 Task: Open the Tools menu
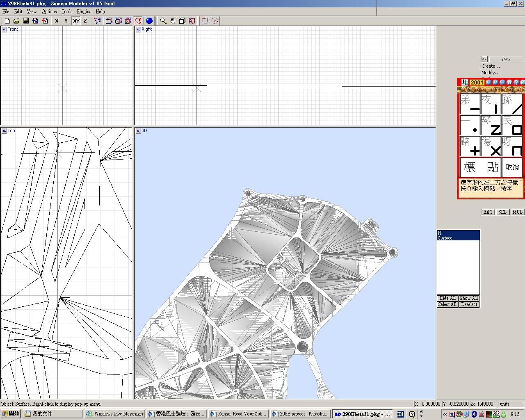point(66,11)
